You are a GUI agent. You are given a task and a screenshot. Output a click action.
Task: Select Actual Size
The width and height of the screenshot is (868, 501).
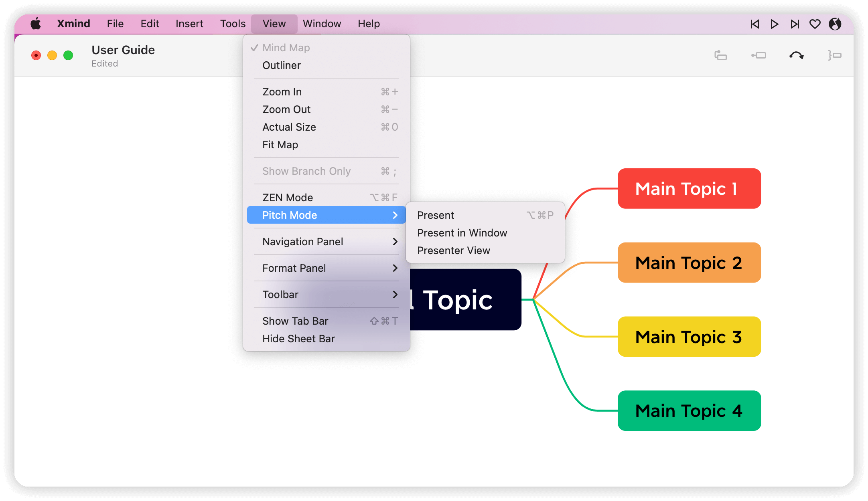327,127
